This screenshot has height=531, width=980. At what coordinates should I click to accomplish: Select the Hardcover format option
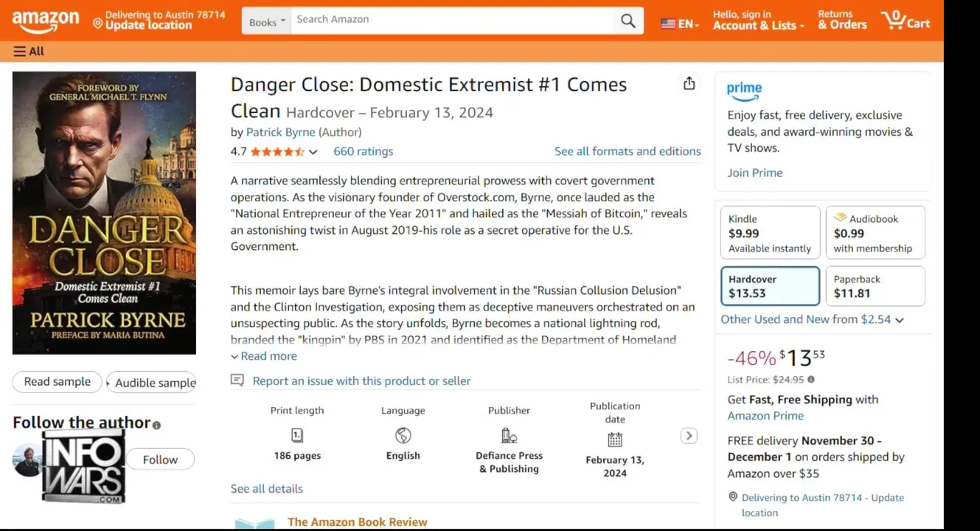coord(770,286)
